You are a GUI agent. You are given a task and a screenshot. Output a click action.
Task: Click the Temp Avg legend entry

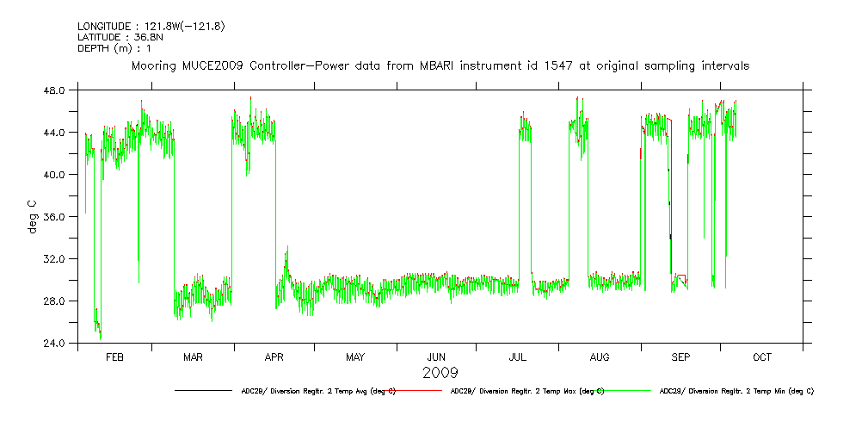[318, 391]
